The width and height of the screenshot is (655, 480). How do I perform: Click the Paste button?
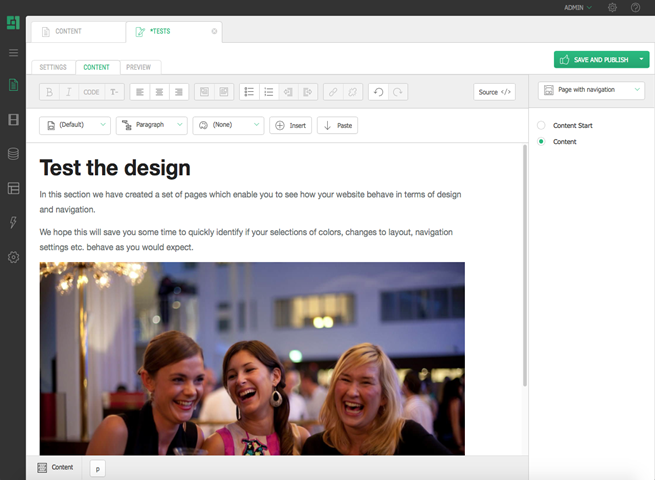coord(338,125)
